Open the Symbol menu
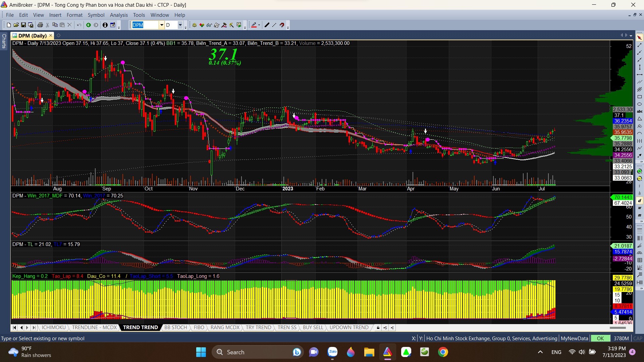644x362 pixels. tap(96, 15)
